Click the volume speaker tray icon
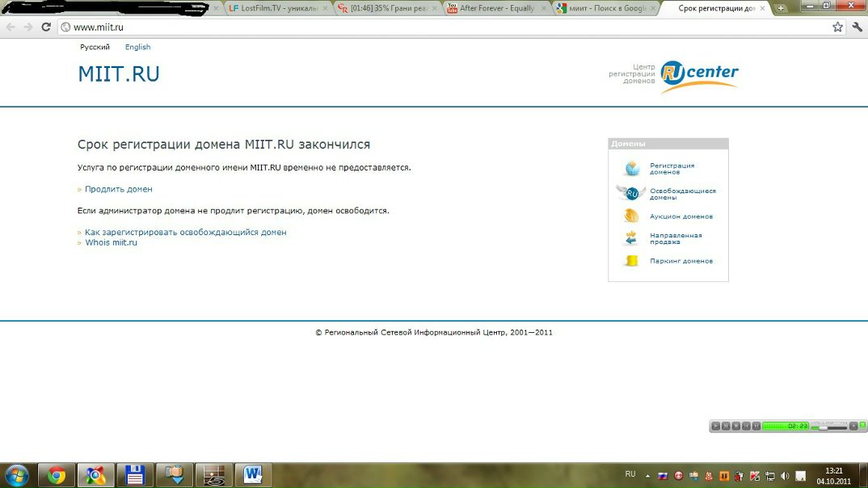 coord(785,475)
